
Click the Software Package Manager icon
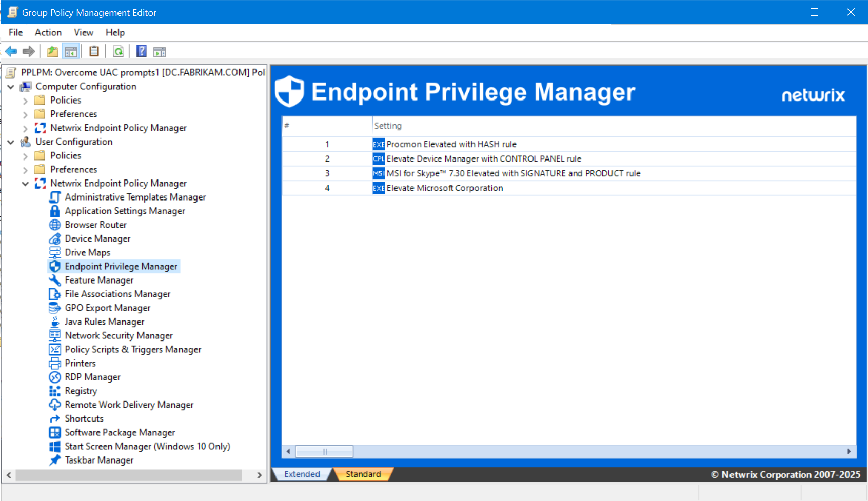[55, 432]
